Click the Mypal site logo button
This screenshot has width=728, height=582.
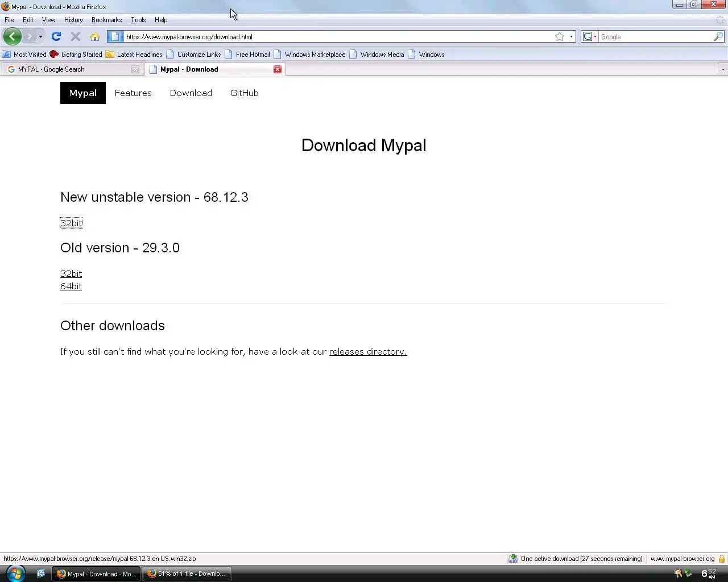pyautogui.click(x=83, y=93)
